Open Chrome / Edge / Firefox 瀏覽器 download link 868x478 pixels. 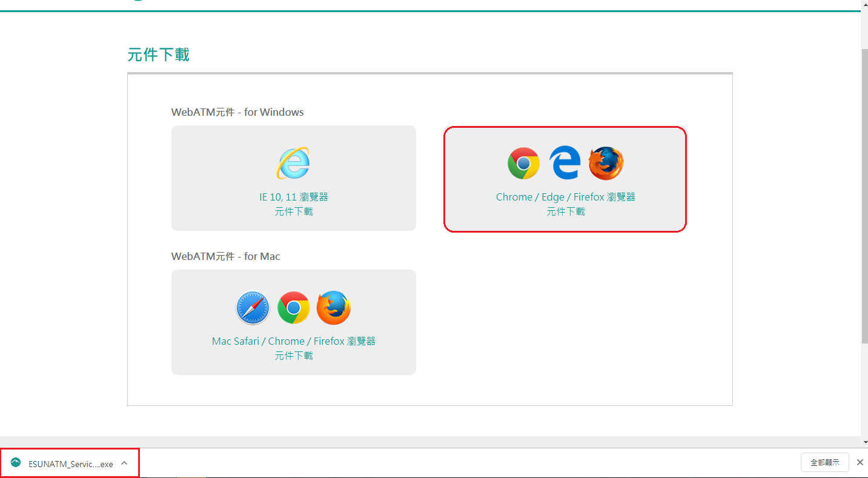[x=566, y=197]
